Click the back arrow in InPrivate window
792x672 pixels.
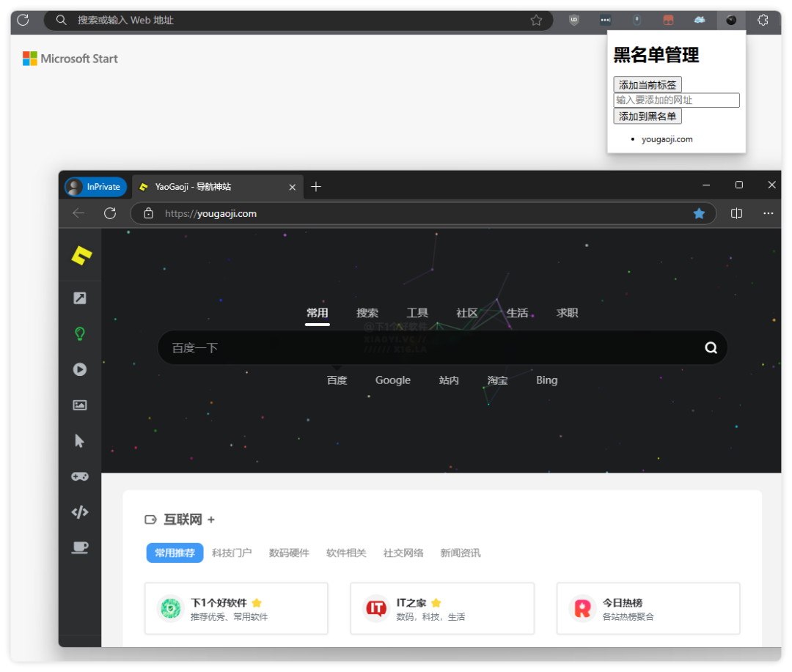pyautogui.click(x=78, y=213)
